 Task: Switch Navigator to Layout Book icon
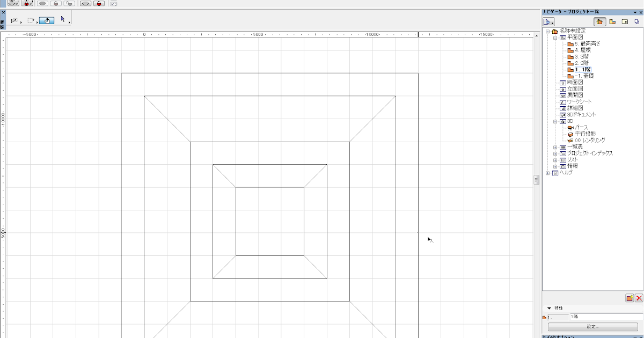[625, 22]
